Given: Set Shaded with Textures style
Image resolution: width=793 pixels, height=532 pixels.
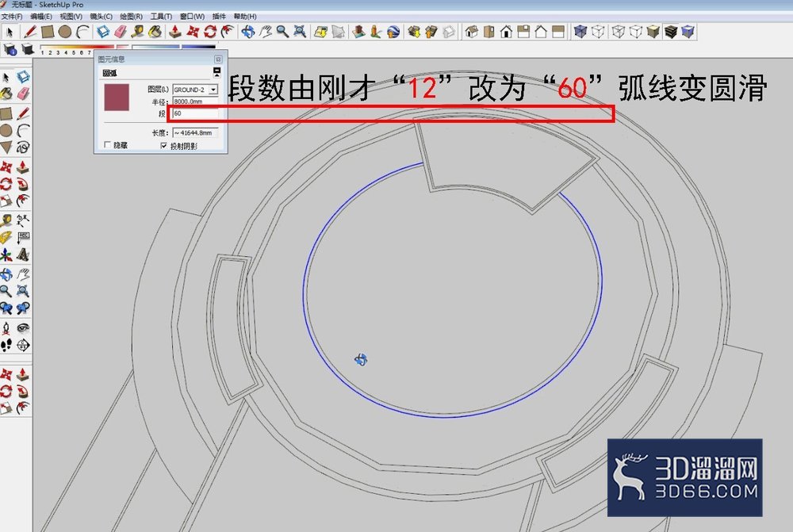Looking at the screenshot, I should point(671,32).
